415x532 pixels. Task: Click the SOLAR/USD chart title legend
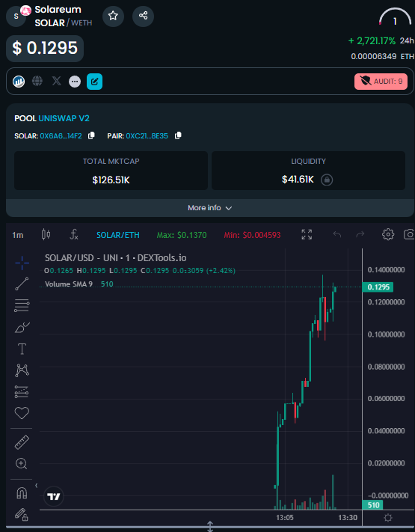click(116, 258)
